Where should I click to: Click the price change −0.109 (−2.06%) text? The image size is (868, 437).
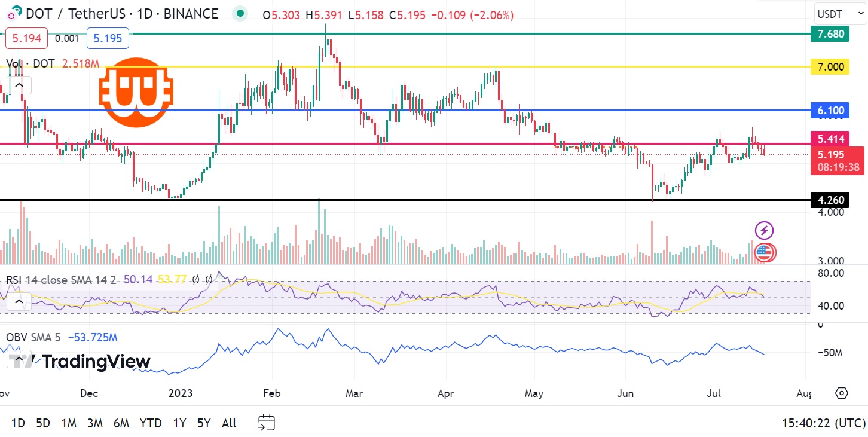coord(471,15)
